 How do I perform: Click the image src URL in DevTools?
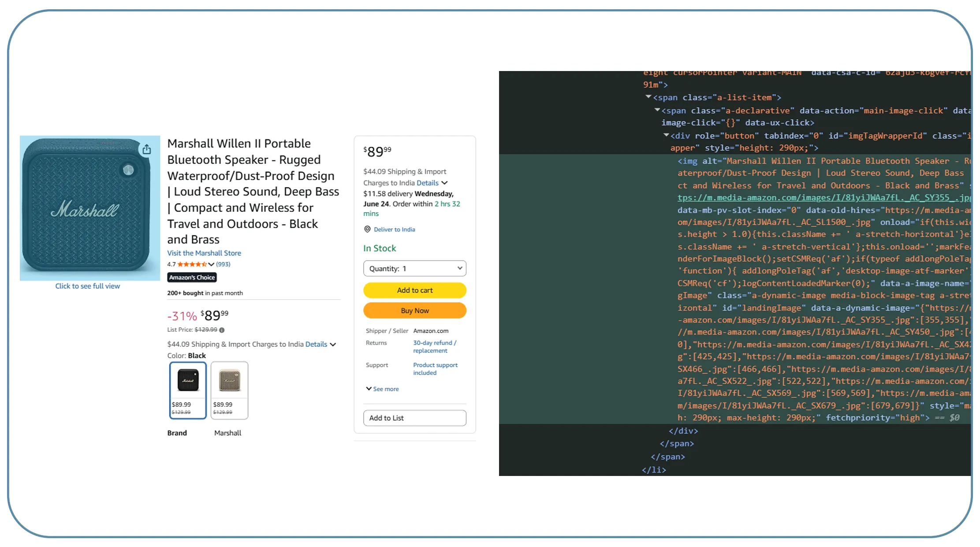823,198
